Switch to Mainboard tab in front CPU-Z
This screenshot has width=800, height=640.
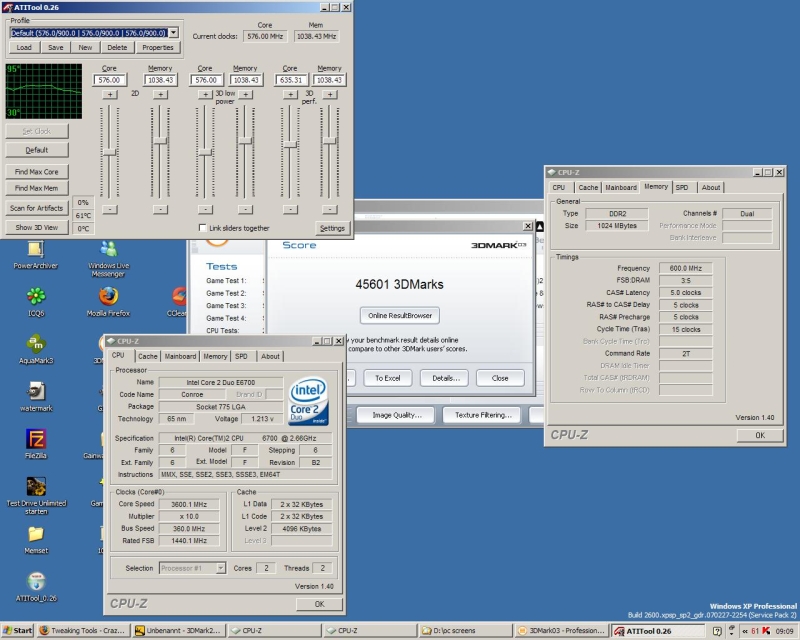180,356
